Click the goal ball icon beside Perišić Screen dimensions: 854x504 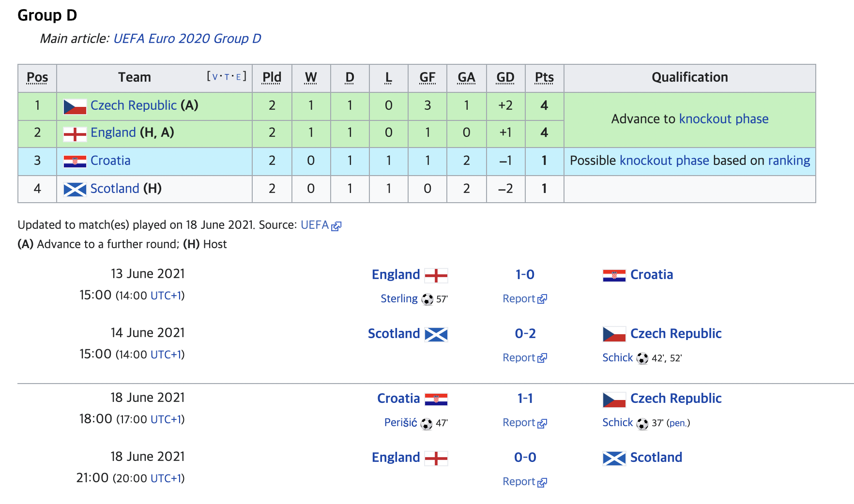(426, 424)
